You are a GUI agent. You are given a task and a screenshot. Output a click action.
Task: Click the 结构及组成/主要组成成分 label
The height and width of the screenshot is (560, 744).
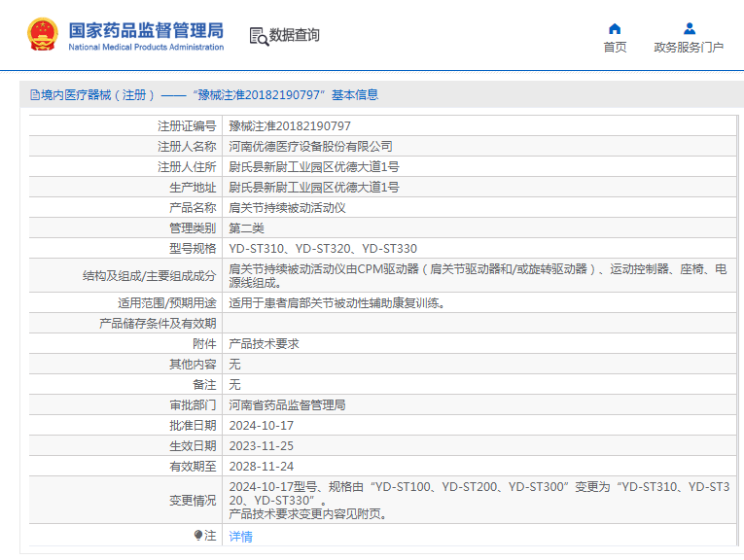pyautogui.click(x=149, y=275)
